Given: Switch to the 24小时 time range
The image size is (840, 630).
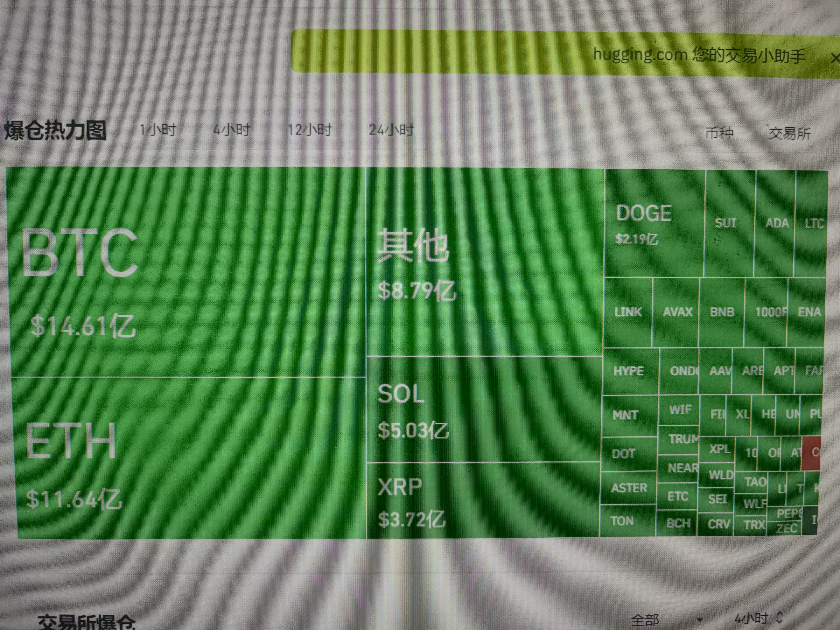Looking at the screenshot, I should 392,130.
